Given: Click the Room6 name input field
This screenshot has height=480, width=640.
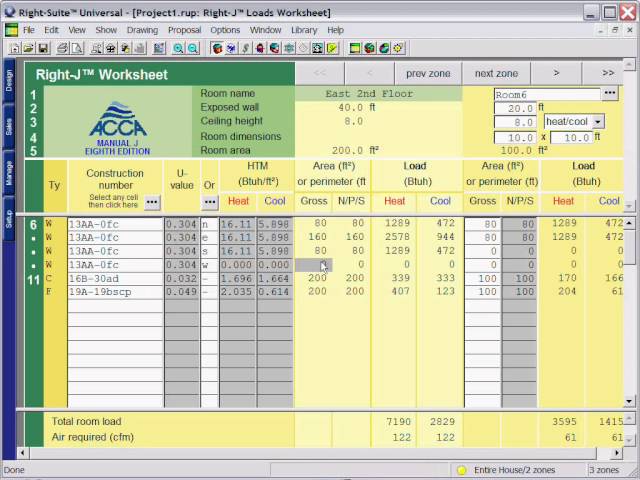Looking at the screenshot, I should 547,95.
